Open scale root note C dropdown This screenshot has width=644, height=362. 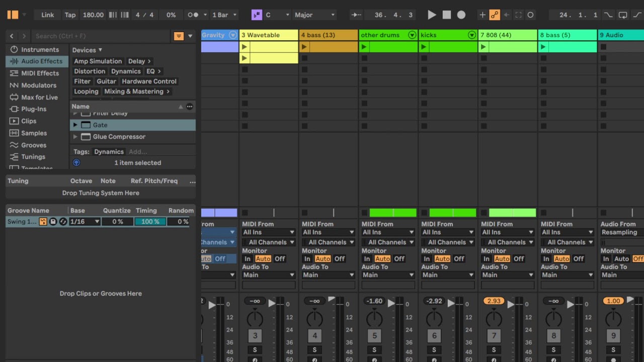[277, 15]
